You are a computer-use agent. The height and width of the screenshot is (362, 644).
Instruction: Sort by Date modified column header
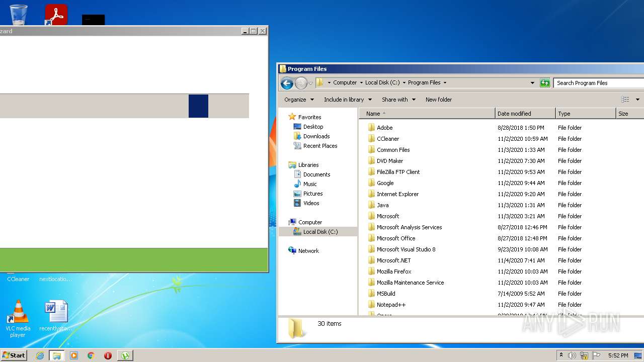(525, 114)
